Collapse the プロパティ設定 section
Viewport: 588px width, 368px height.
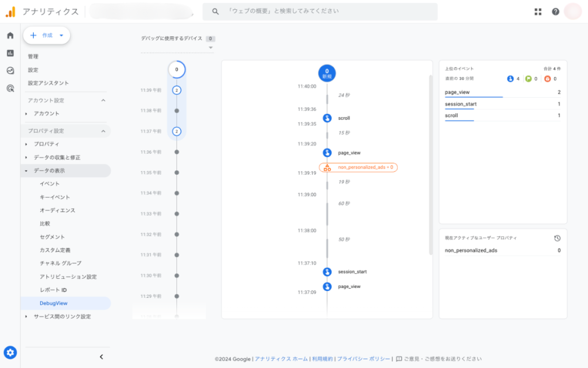(103, 131)
